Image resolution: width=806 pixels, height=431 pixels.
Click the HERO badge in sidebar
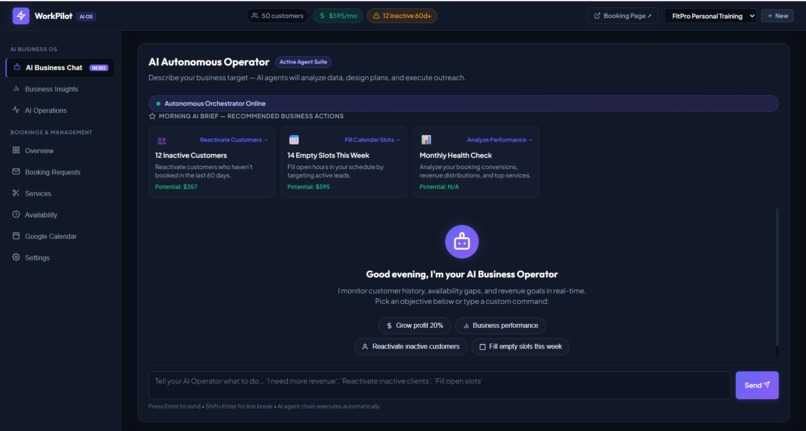click(99, 68)
